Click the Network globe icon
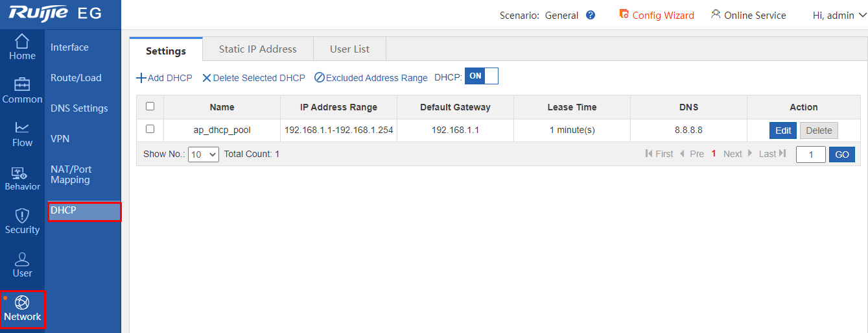 [22, 303]
